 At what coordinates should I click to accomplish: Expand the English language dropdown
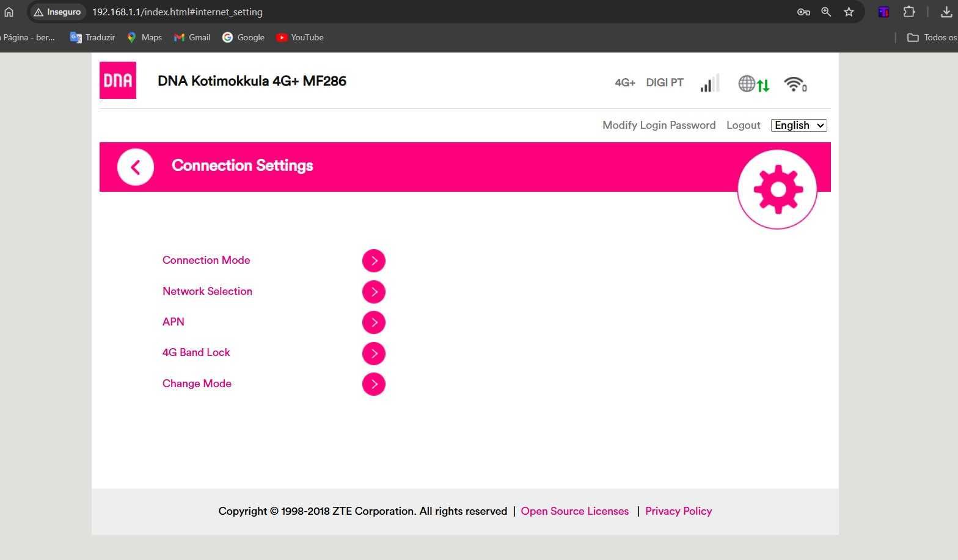pos(799,125)
